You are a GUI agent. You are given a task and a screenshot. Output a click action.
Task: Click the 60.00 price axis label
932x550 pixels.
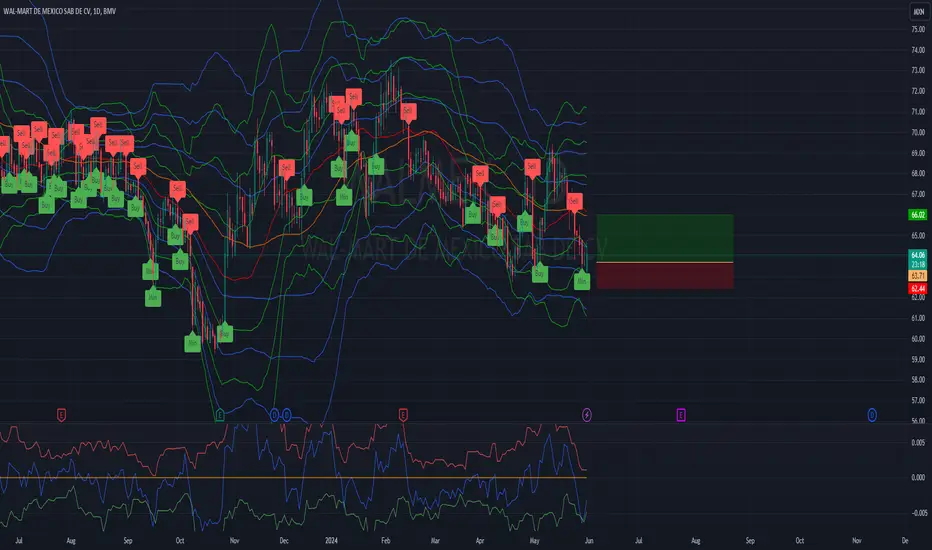(918, 339)
